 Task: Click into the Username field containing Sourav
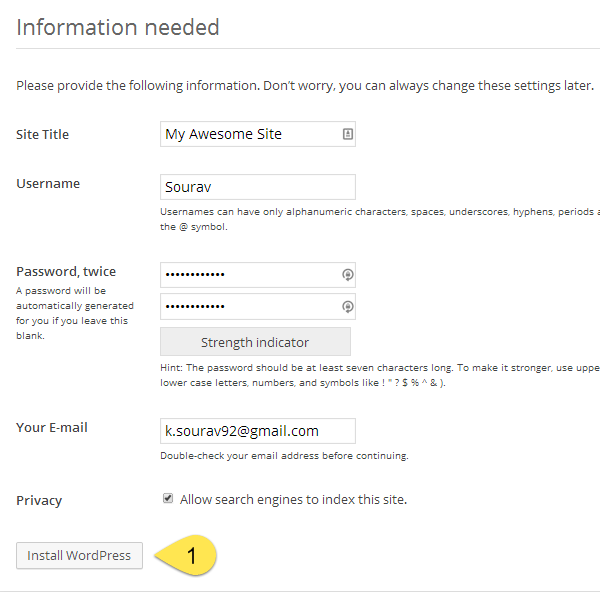tap(258, 187)
